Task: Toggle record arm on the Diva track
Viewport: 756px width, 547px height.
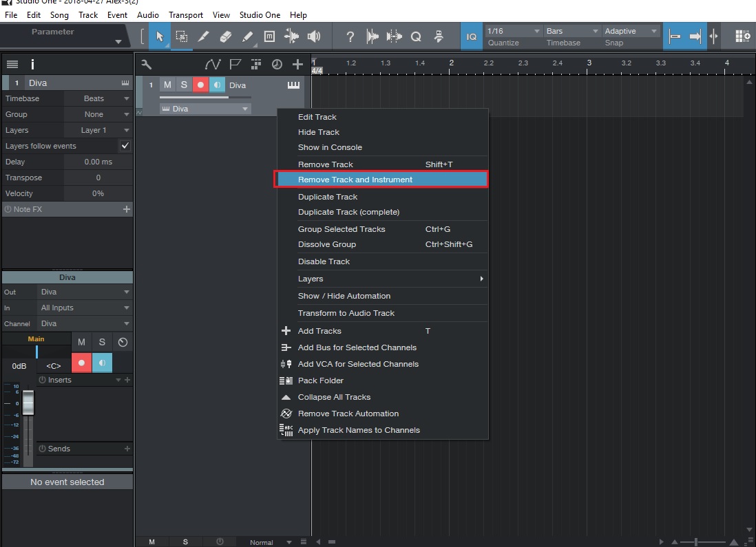Action: (200, 85)
